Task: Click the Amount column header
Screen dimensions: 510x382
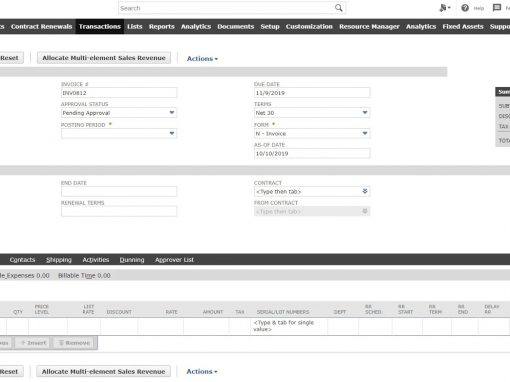Action: pyautogui.click(x=213, y=312)
